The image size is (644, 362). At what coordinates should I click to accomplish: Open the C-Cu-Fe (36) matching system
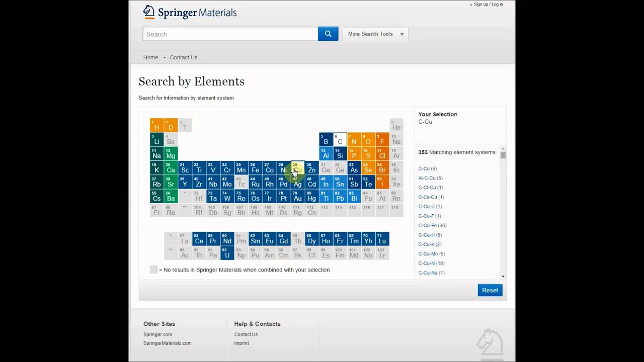click(432, 225)
